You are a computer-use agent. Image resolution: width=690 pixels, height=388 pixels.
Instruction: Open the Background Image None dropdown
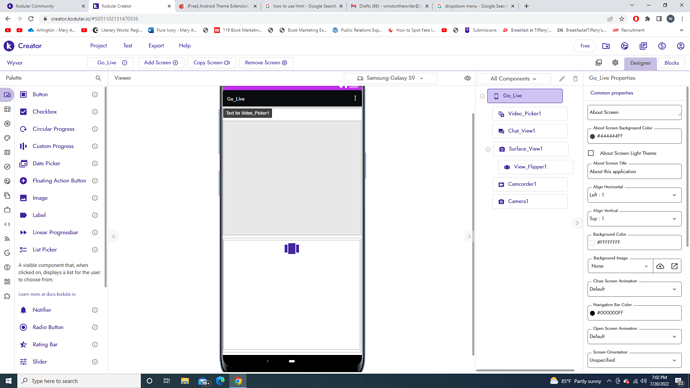(620, 266)
